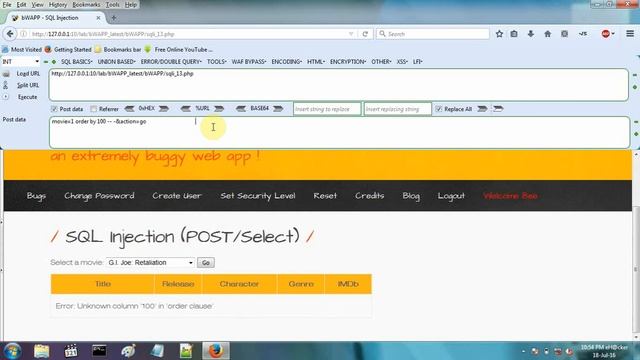Execute the HackBar request
640x360 pixels.
(27, 97)
